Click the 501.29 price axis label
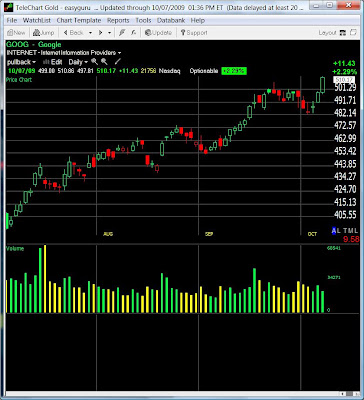 pyautogui.click(x=345, y=88)
